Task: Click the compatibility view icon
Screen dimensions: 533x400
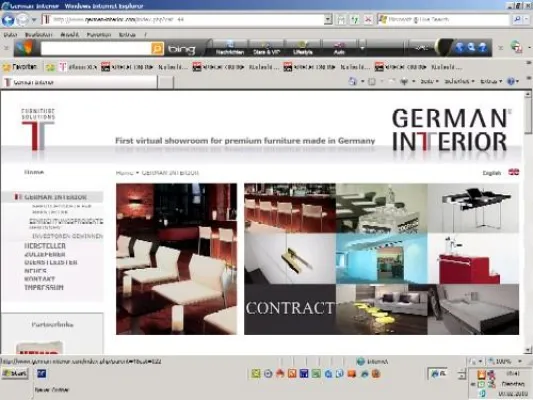Action: [341, 20]
